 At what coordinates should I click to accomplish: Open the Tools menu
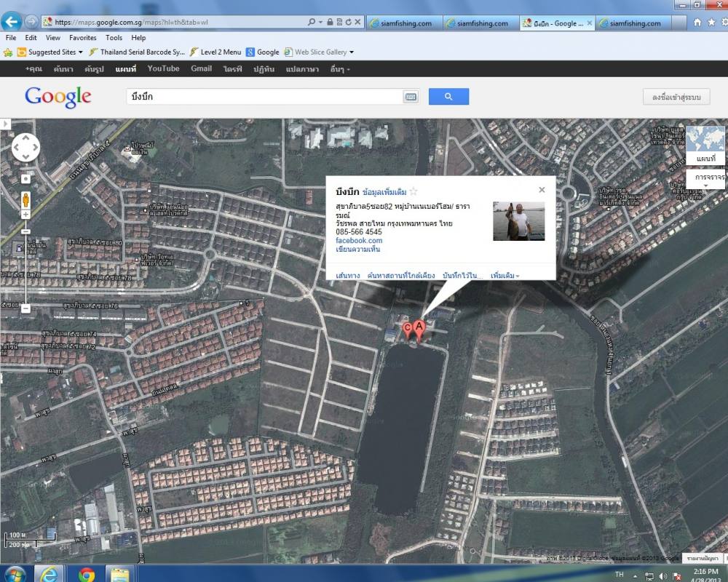[x=114, y=38]
